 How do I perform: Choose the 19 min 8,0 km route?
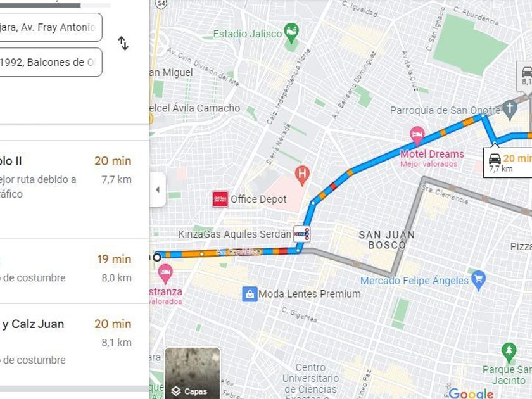74,271
